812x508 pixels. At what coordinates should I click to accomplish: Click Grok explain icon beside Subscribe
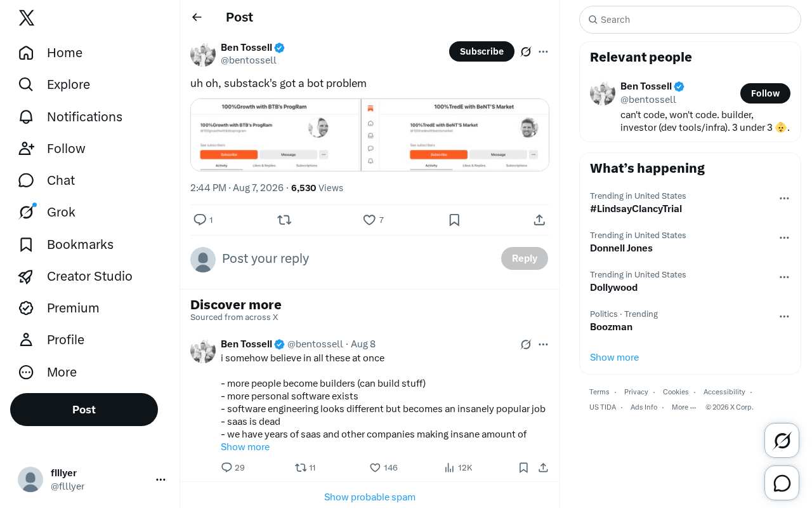pyautogui.click(x=526, y=51)
